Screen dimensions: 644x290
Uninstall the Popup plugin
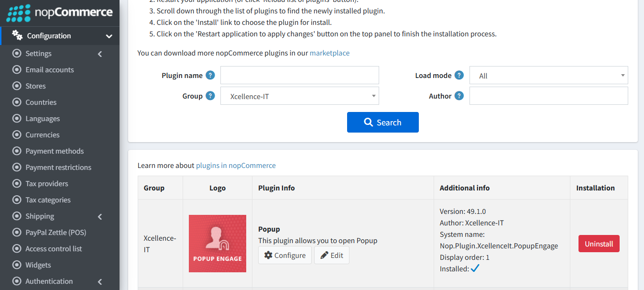[x=599, y=244]
